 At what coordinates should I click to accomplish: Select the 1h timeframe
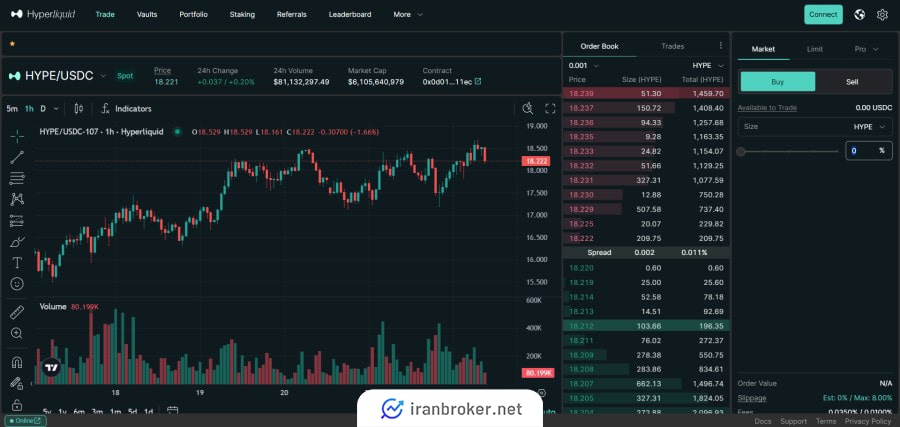tap(29, 108)
